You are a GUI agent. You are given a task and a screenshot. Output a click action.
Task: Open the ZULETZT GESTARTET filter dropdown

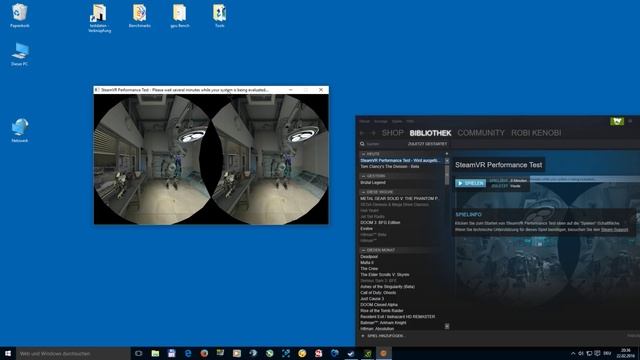427,144
